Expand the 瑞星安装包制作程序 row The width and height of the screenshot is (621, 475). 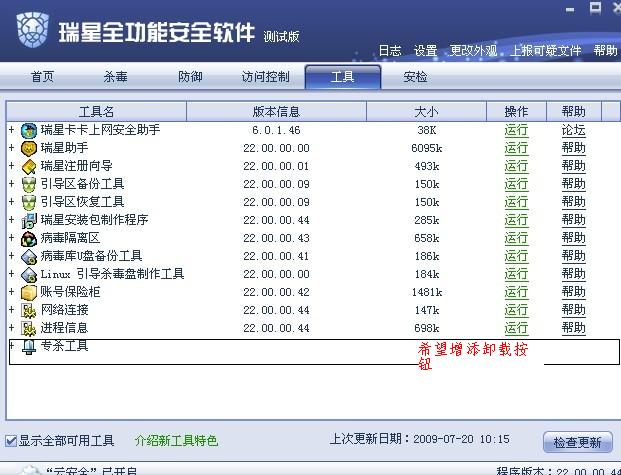12,219
